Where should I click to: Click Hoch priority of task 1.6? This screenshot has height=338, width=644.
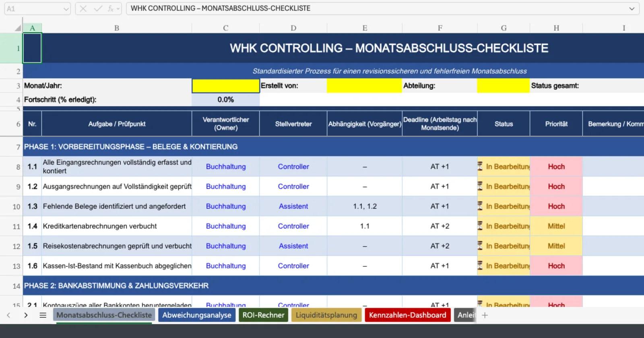[556, 266]
